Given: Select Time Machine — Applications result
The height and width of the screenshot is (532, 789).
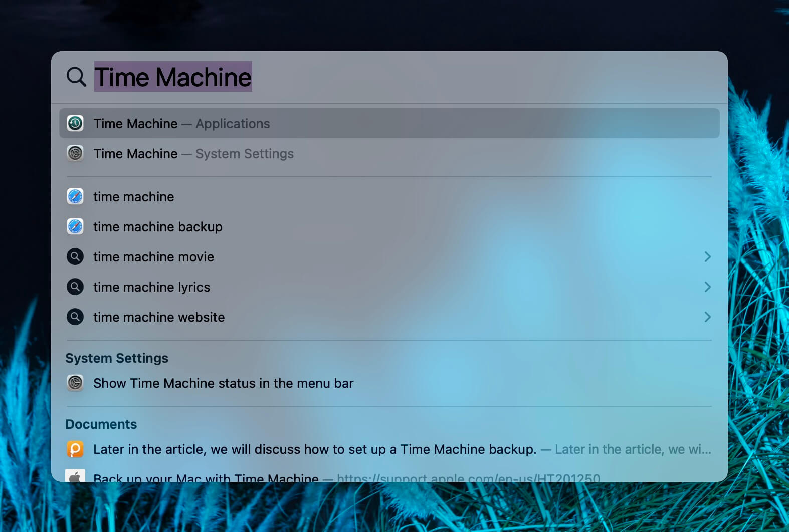Looking at the screenshot, I should pyautogui.click(x=389, y=123).
